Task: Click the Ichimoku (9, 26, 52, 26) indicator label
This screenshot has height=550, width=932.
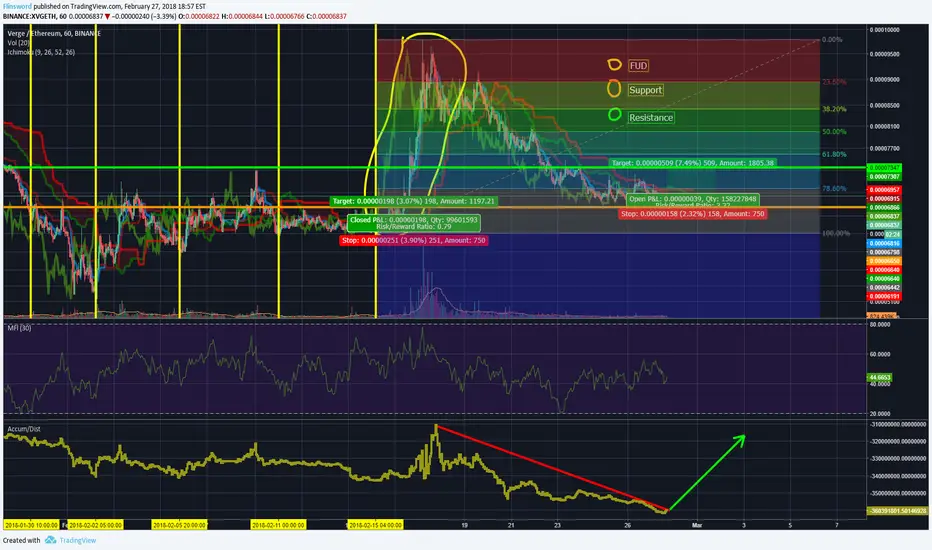Action: pos(41,52)
